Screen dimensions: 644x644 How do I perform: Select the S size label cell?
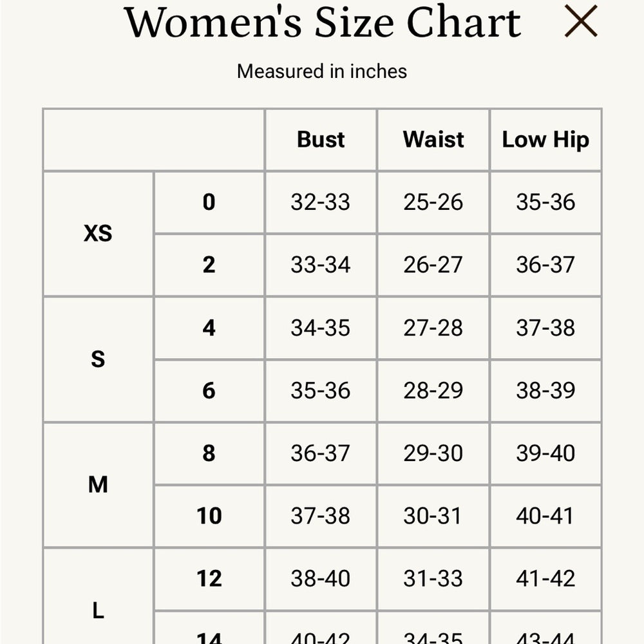(98, 359)
